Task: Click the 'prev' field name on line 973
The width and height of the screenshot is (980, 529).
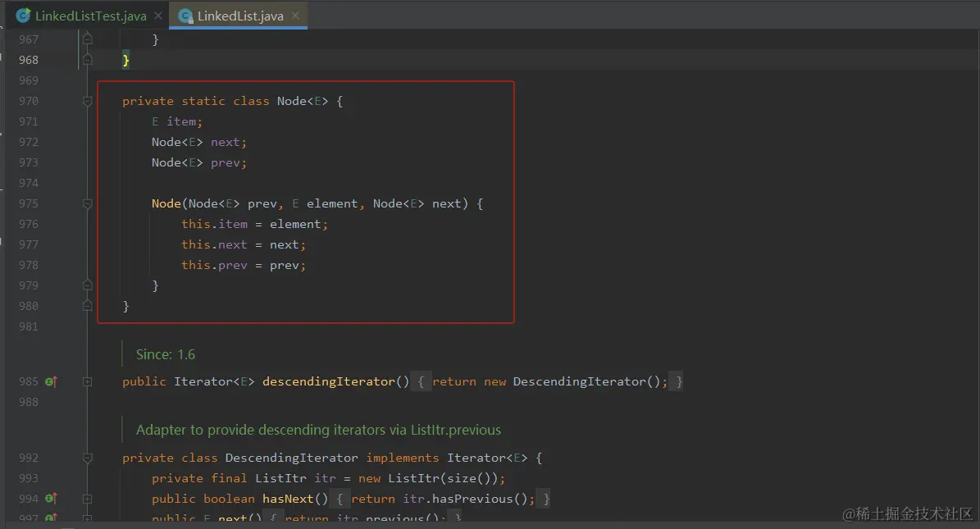Action: (226, 163)
